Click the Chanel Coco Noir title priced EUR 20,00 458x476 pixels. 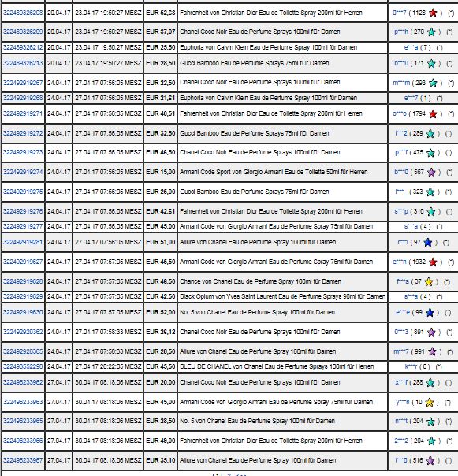pos(259,382)
